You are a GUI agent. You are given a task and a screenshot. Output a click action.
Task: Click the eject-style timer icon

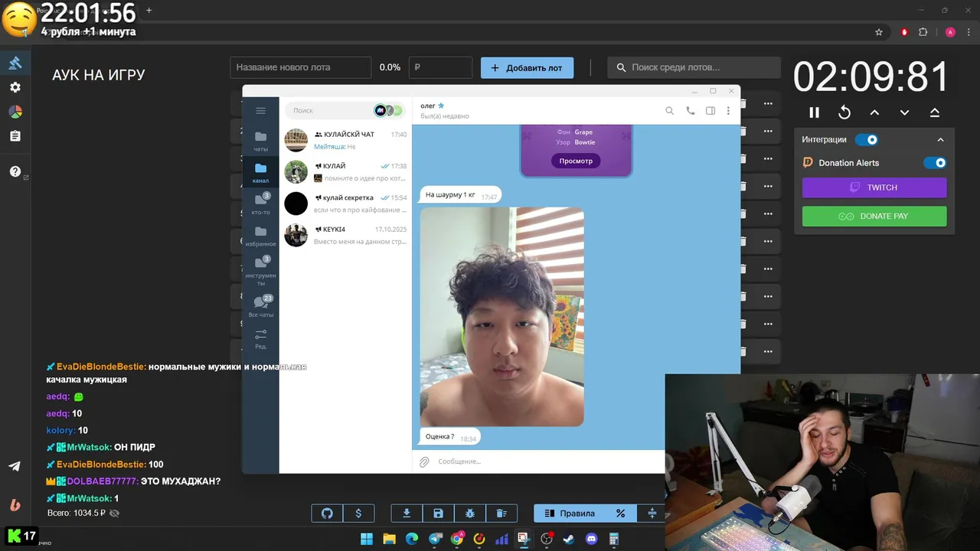tap(935, 112)
